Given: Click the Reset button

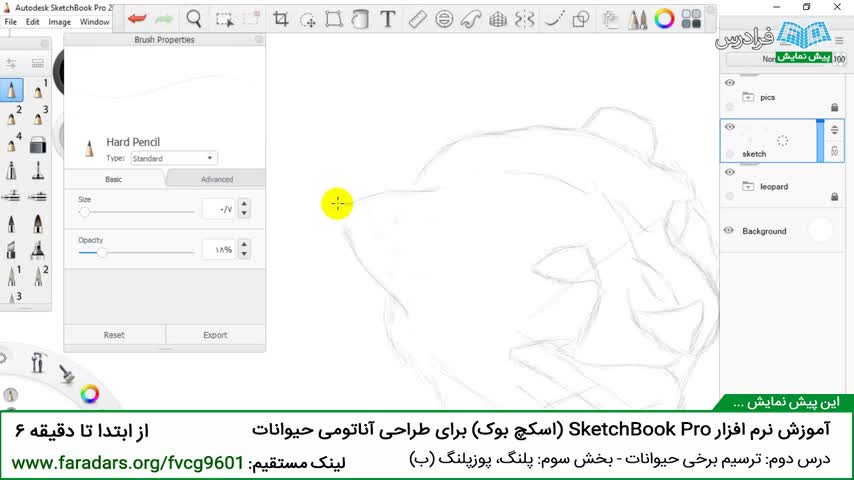Looking at the screenshot, I should tap(114, 335).
